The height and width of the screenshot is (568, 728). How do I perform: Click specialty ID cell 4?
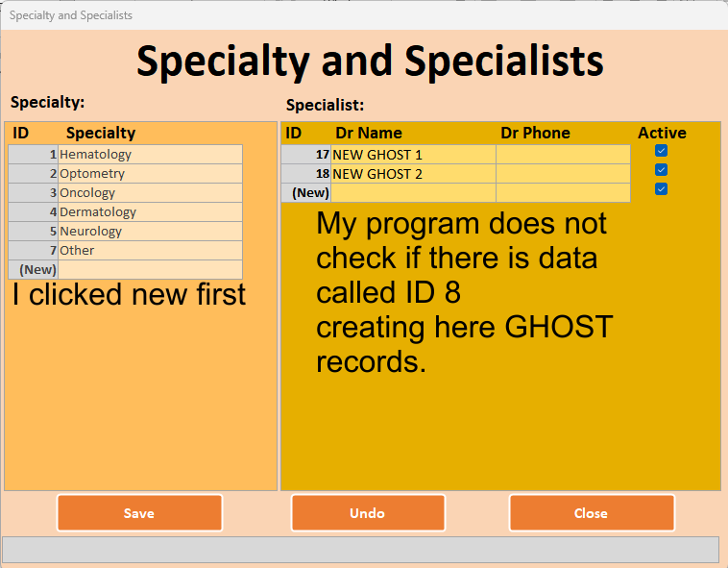33,211
